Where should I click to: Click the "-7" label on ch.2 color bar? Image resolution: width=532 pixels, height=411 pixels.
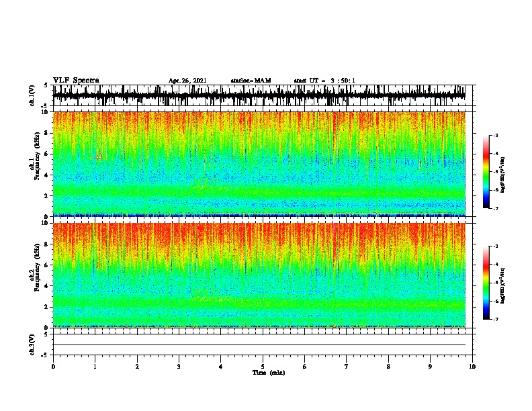point(496,319)
